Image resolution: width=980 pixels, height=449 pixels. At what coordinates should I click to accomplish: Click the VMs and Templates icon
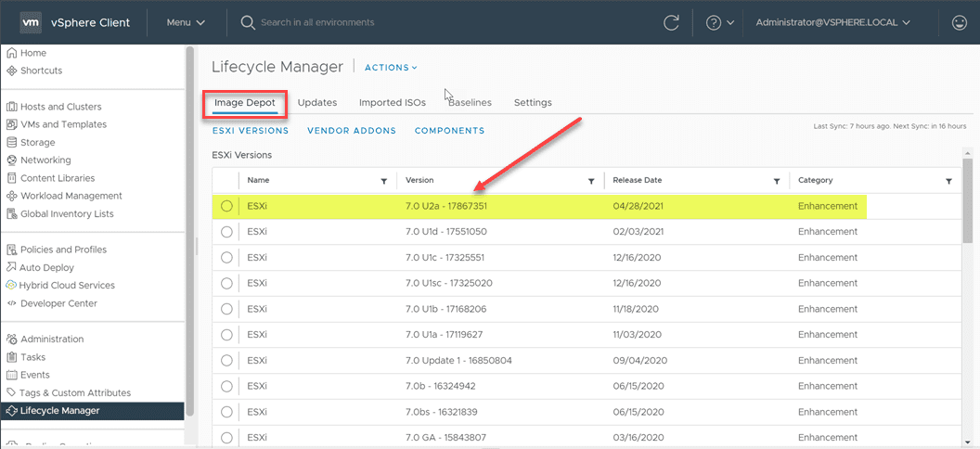click(11, 124)
